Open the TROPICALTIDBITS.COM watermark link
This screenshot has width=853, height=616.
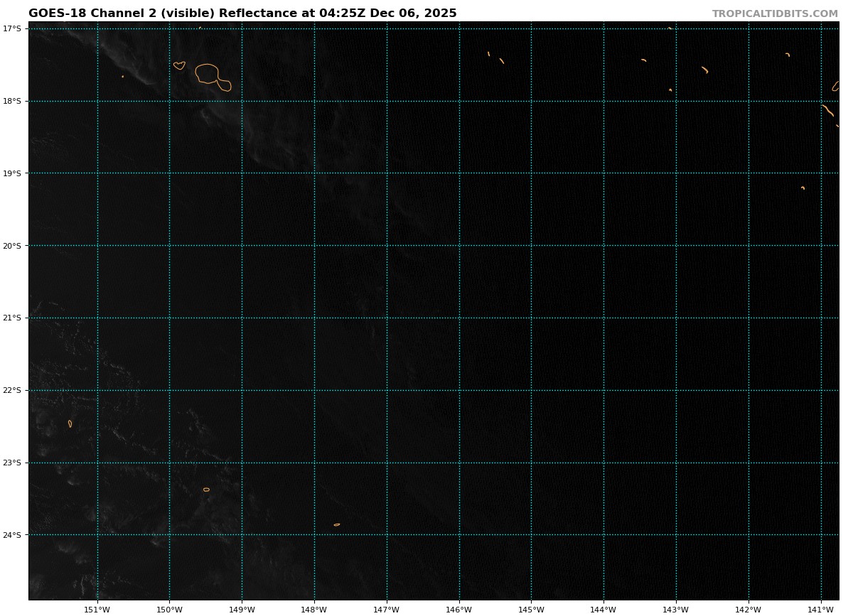tap(775, 13)
